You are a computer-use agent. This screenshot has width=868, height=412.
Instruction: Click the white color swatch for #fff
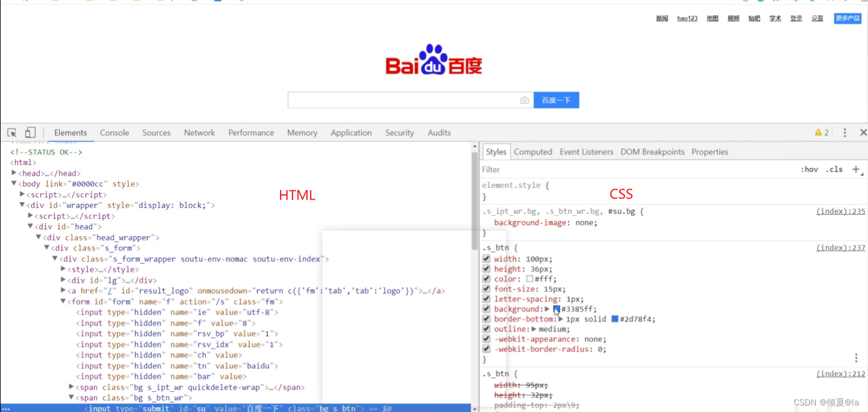[x=529, y=279]
